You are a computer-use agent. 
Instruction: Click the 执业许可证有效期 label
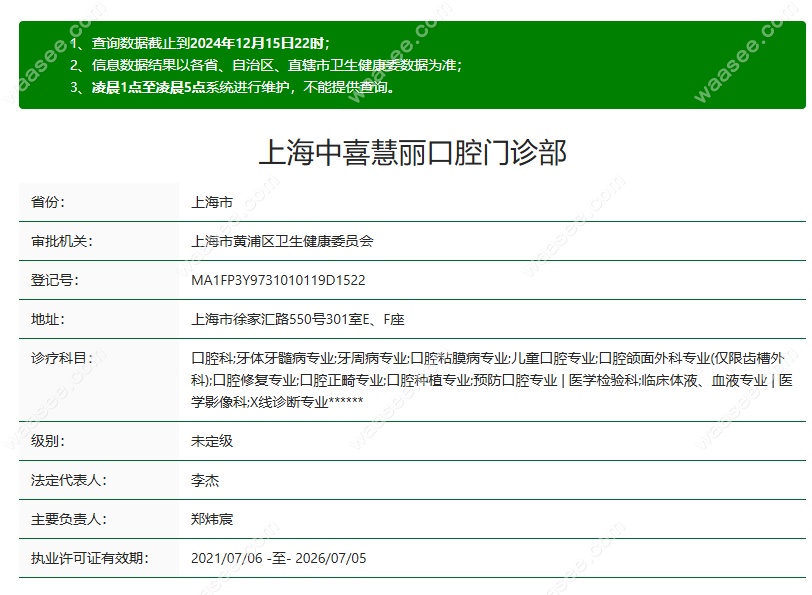point(90,558)
